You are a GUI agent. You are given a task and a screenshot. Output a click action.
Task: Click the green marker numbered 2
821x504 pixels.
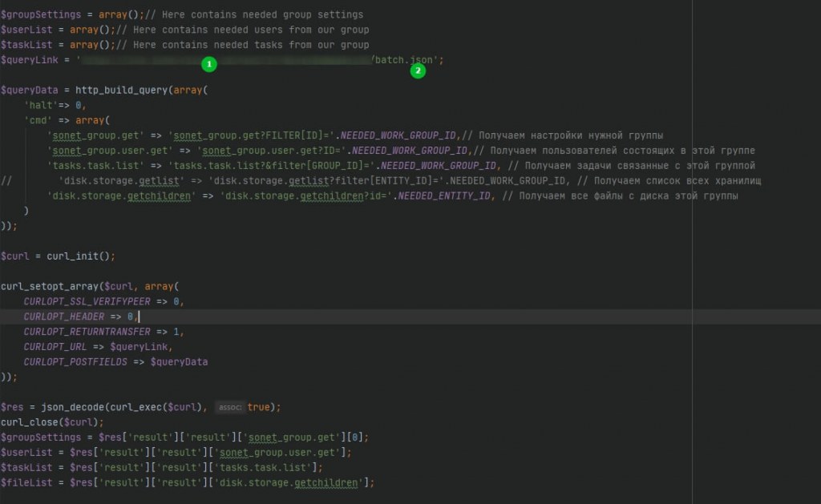point(418,71)
